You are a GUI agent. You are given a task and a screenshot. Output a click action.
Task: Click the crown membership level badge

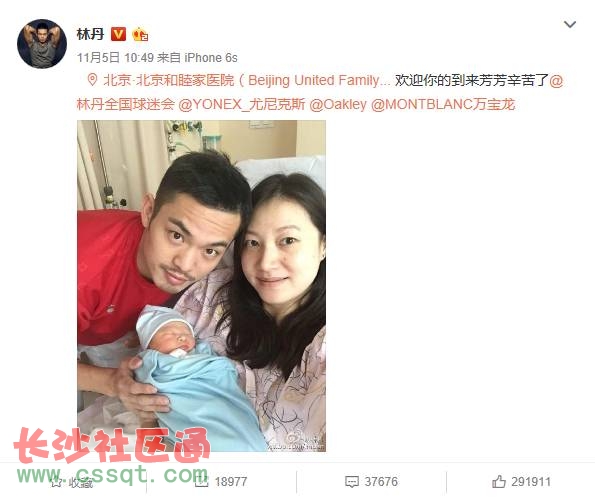point(140,34)
